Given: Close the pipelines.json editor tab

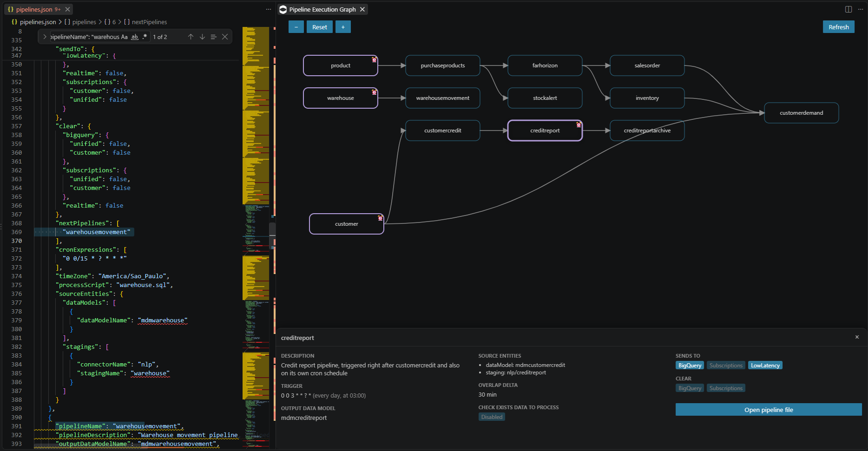Looking at the screenshot, I should point(68,9).
